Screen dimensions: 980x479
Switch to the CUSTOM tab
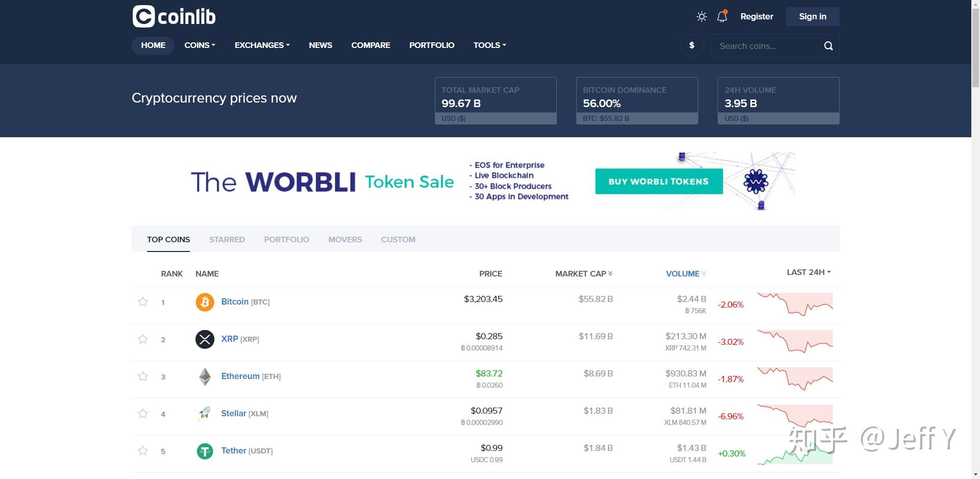point(398,240)
